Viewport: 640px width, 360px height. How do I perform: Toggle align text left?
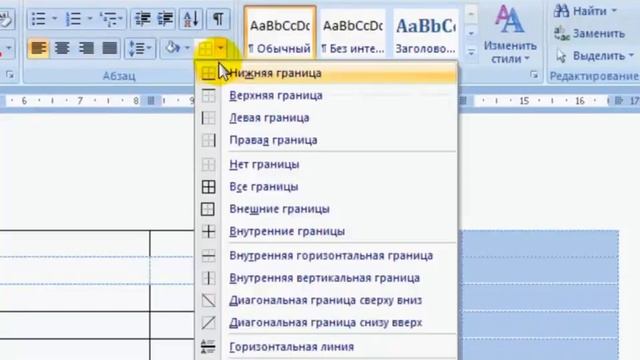(39, 48)
